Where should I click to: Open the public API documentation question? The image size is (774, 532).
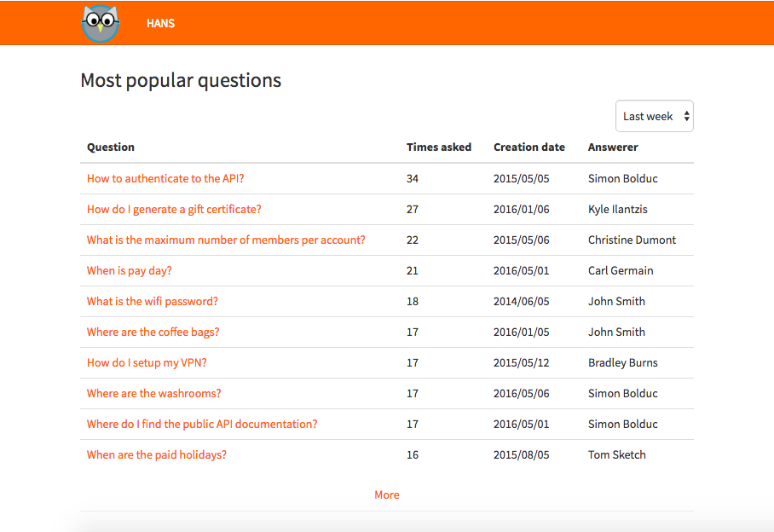[202, 424]
